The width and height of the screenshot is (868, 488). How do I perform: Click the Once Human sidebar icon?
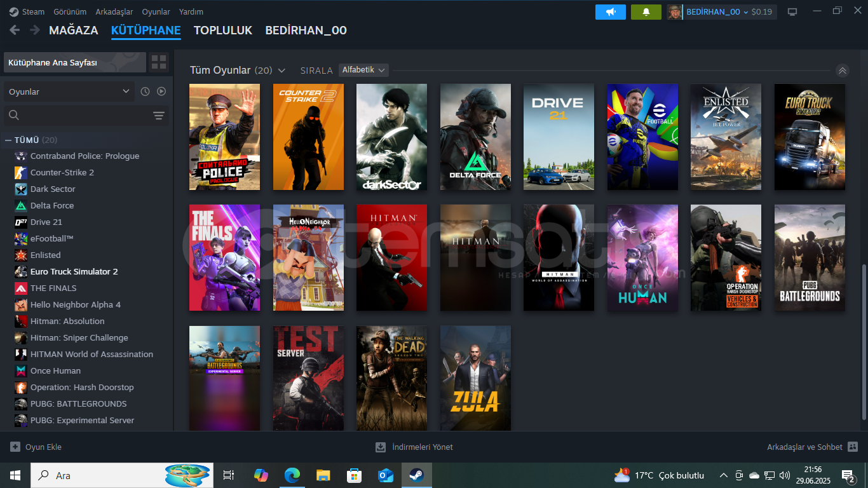(20, 371)
